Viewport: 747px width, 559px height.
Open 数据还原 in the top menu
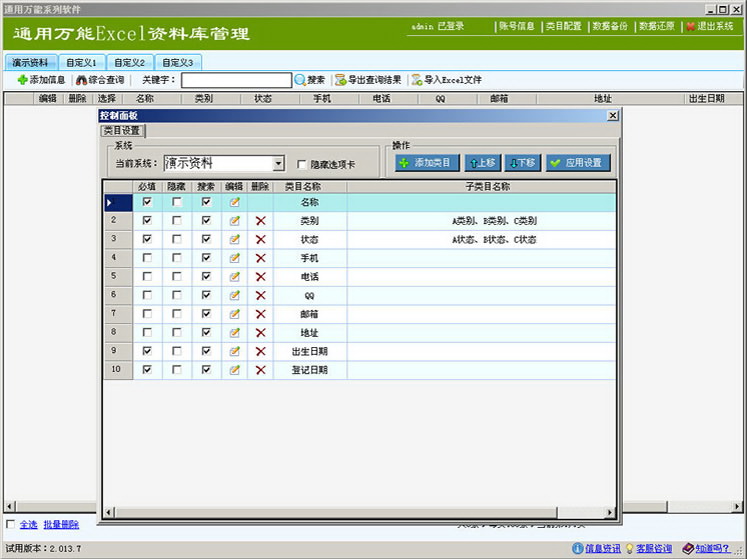pos(657,26)
